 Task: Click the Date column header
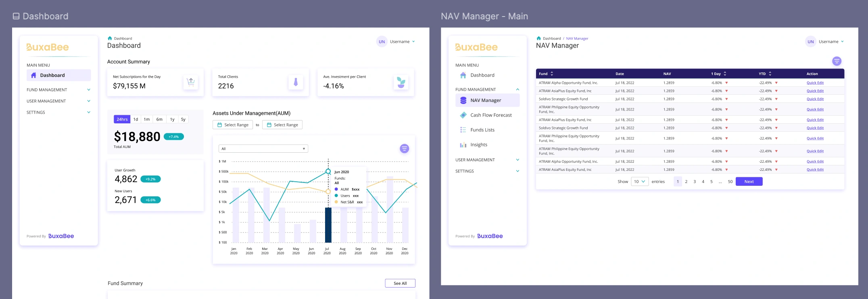pyautogui.click(x=620, y=74)
